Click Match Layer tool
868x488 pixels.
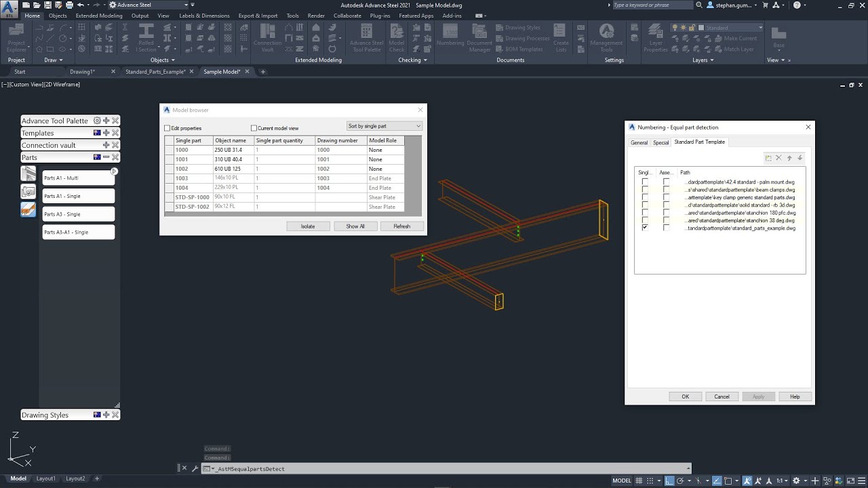click(x=734, y=49)
